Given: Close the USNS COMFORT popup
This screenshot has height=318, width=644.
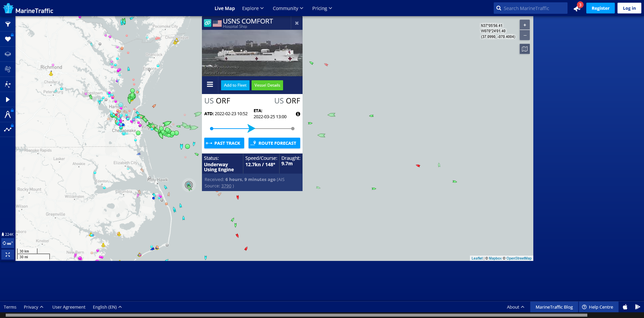Looking at the screenshot, I should (297, 23).
